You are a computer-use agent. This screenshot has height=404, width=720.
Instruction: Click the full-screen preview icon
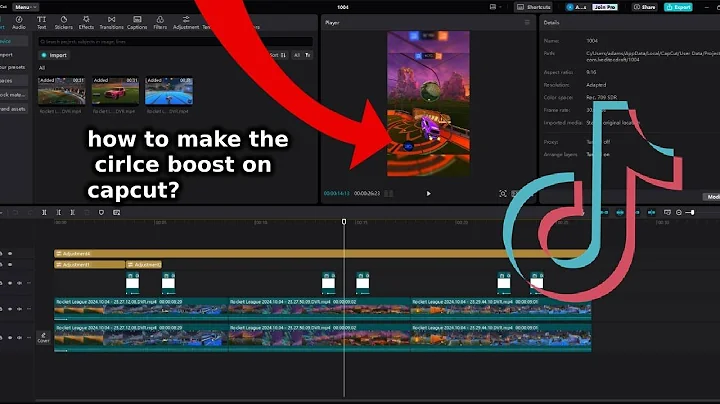click(503, 194)
